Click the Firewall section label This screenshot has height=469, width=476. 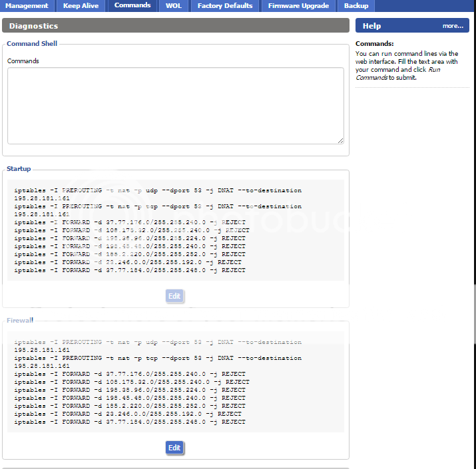tap(20, 321)
